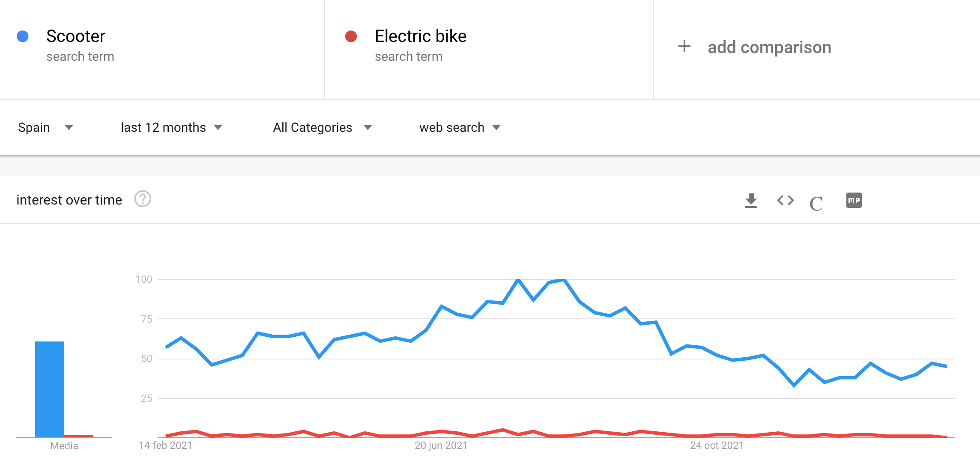Download the trends chart data
The image size is (980, 457).
pyautogui.click(x=752, y=200)
